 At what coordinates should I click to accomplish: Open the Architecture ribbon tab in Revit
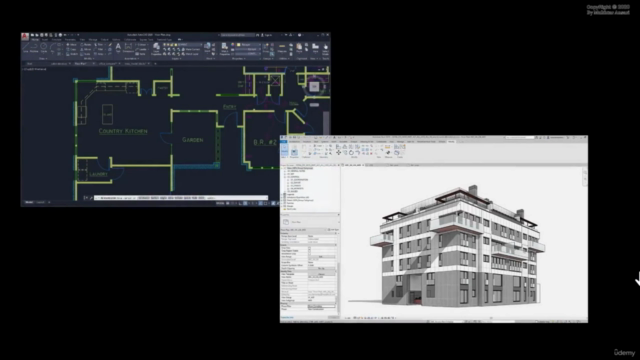click(294, 142)
